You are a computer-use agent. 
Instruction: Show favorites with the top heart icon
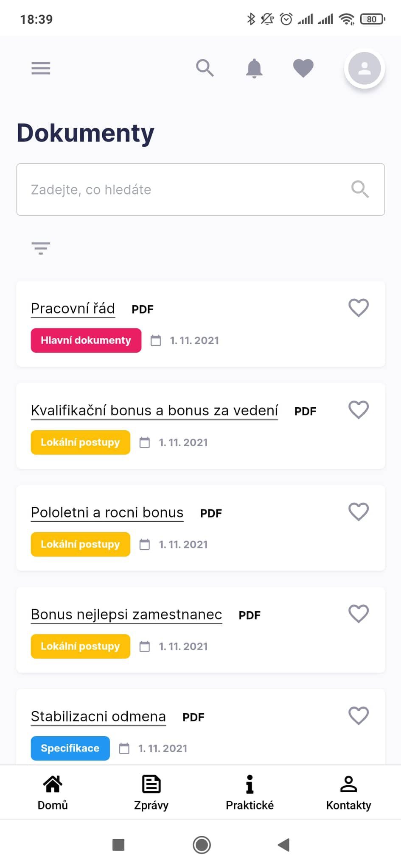303,68
